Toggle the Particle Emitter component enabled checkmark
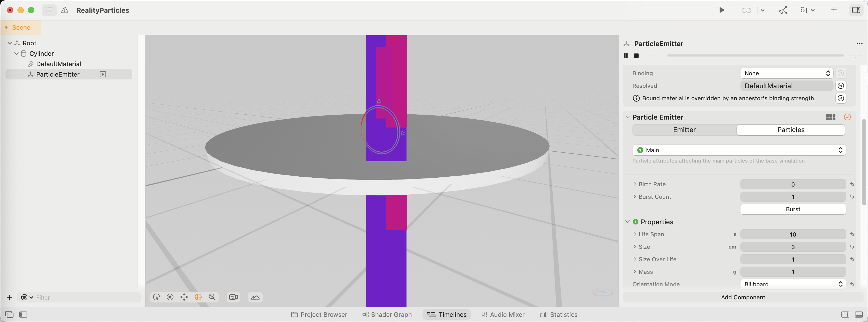 (847, 117)
